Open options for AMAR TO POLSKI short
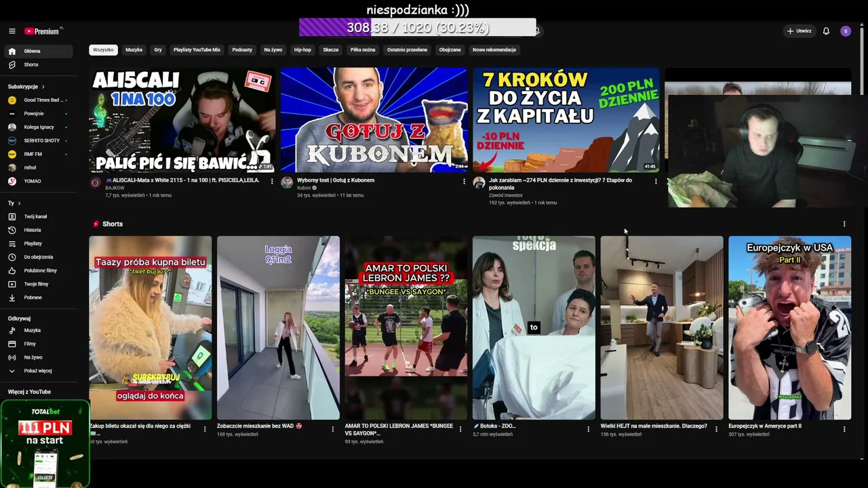Image resolution: width=868 pixels, height=488 pixels. (460, 429)
